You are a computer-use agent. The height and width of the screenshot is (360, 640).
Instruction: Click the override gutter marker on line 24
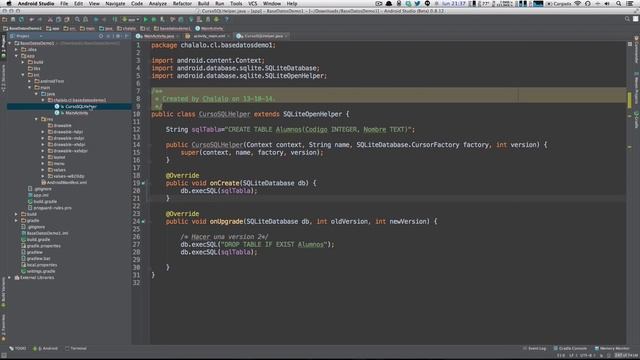tap(143, 222)
